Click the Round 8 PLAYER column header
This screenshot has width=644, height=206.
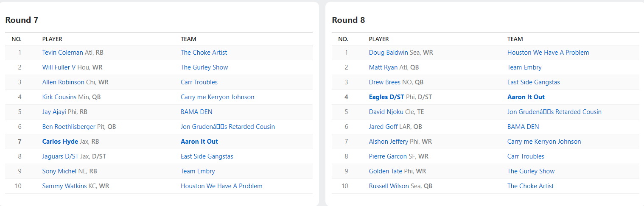tap(379, 39)
